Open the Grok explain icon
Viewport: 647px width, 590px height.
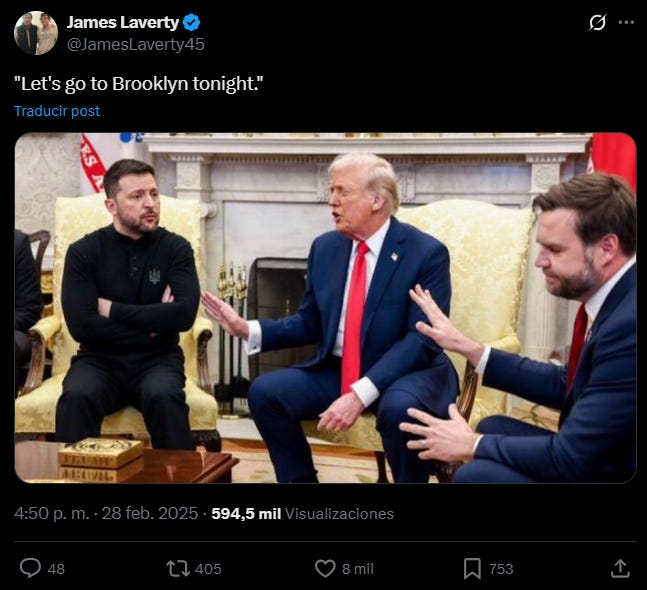[597, 22]
